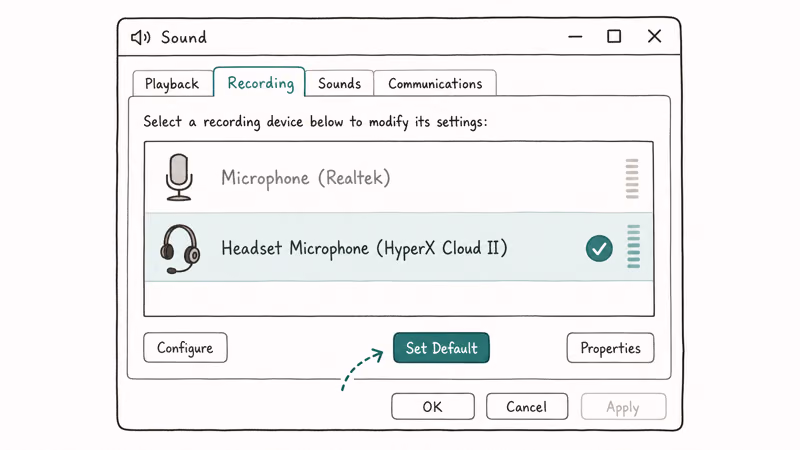The image size is (800, 450).
Task: Confirm with the OK button
Action: click(433, 407)
